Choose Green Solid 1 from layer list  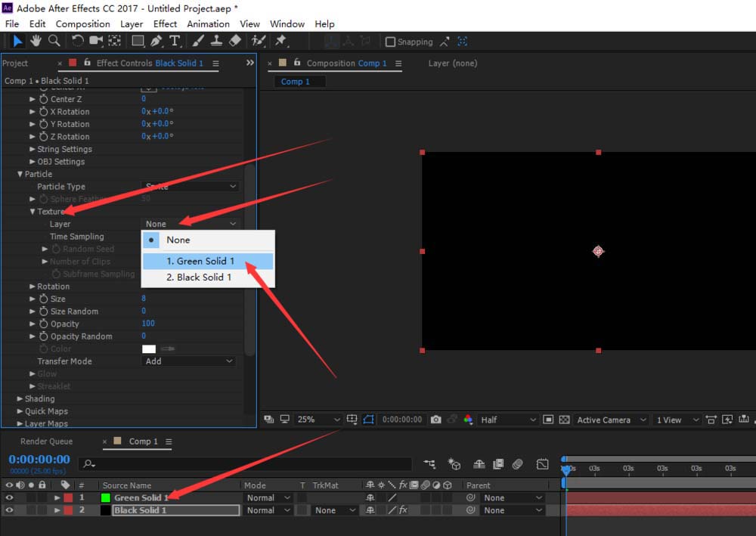200,261
